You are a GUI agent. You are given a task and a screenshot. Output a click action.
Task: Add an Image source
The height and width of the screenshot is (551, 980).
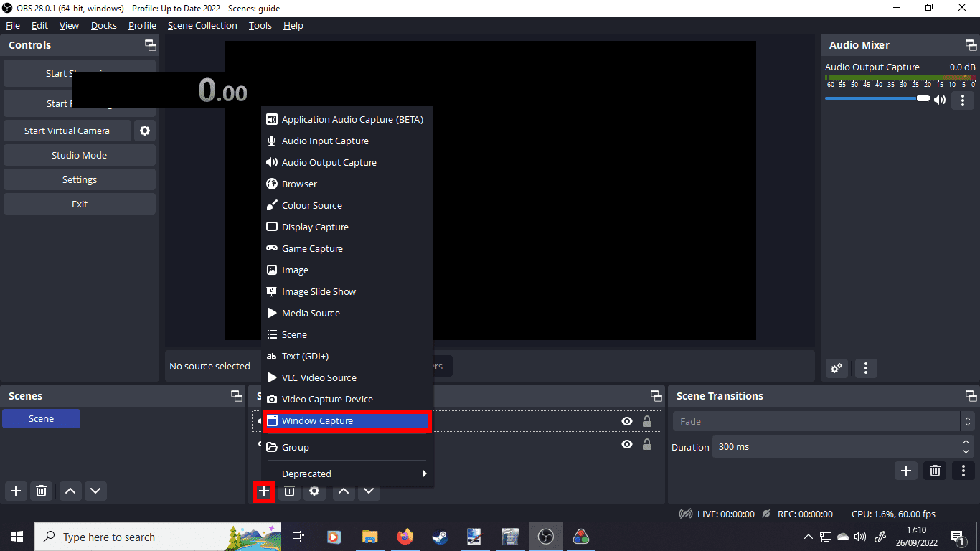[347, 270]
